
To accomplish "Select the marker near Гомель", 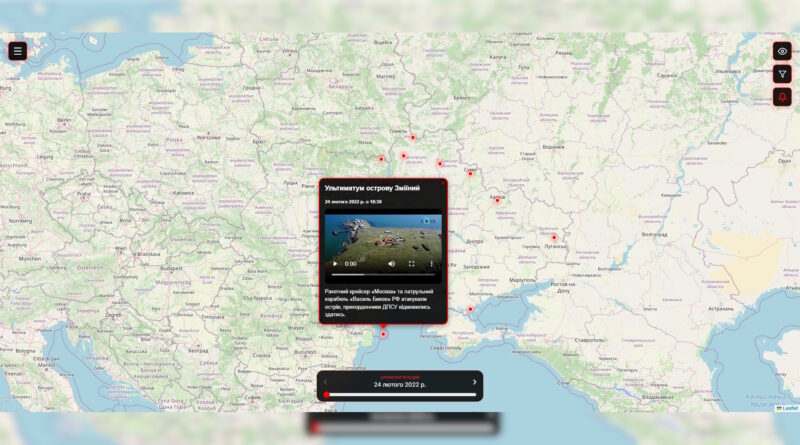I will pos(413,138).
